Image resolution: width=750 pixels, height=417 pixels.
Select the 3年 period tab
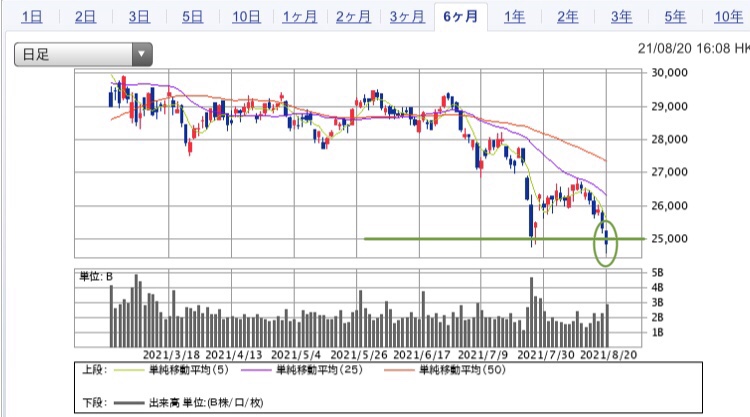pyautogui.click(x=621, y=16)
